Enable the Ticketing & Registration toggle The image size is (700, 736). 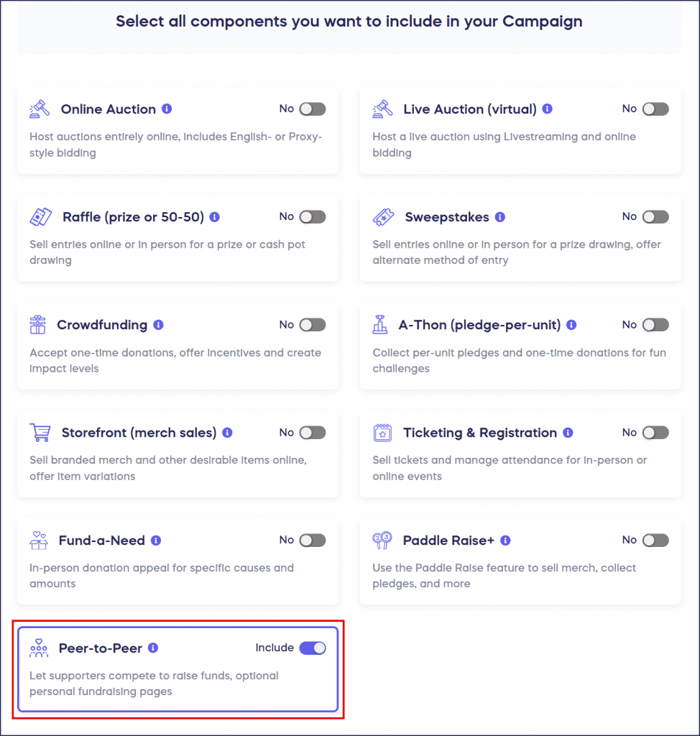655,432
